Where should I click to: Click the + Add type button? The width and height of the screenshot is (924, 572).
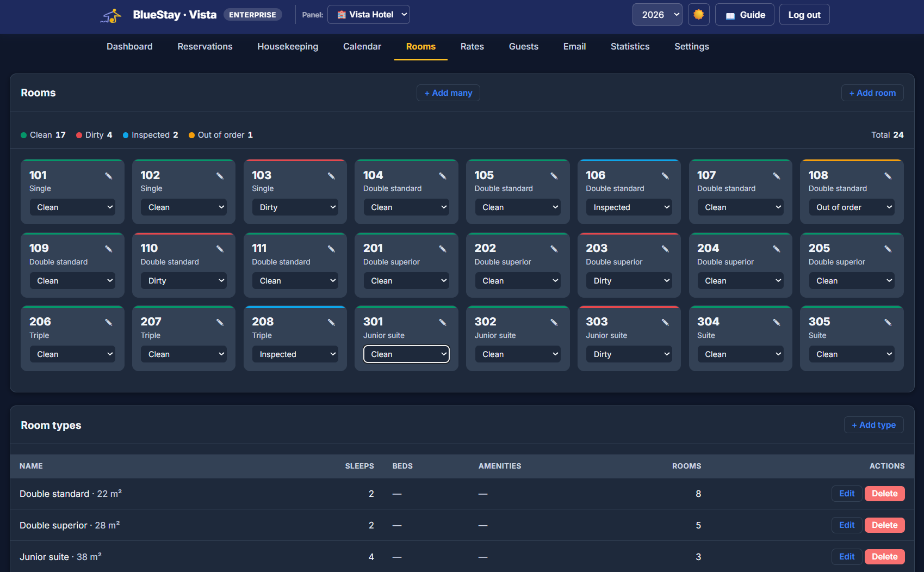pos(873,425)
